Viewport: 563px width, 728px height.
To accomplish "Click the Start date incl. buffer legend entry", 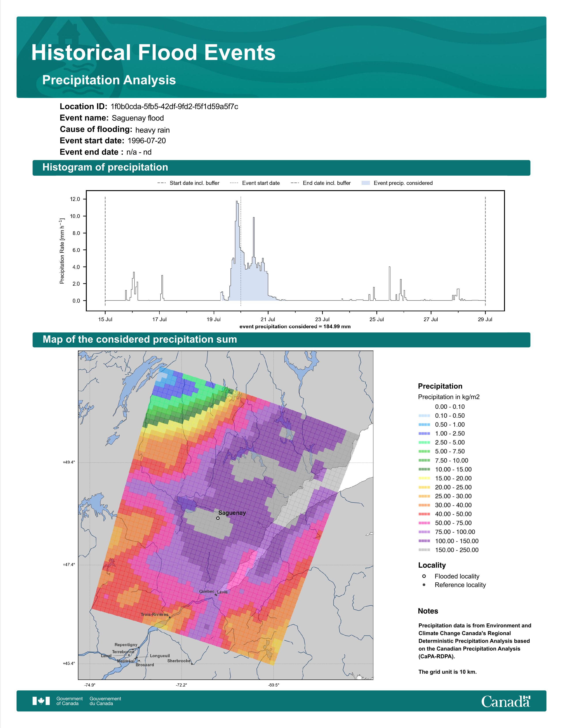I will [x=189, y=183].
